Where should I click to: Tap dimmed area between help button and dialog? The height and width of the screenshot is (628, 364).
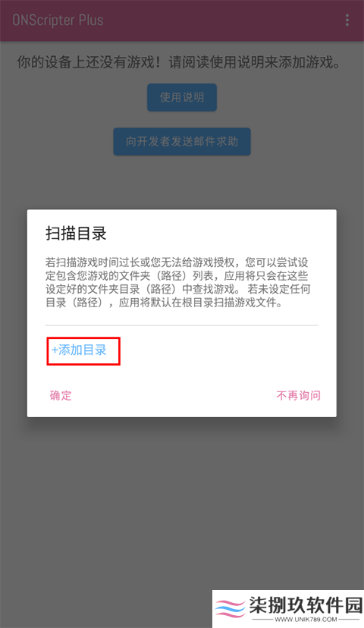[x=182, y=182]
